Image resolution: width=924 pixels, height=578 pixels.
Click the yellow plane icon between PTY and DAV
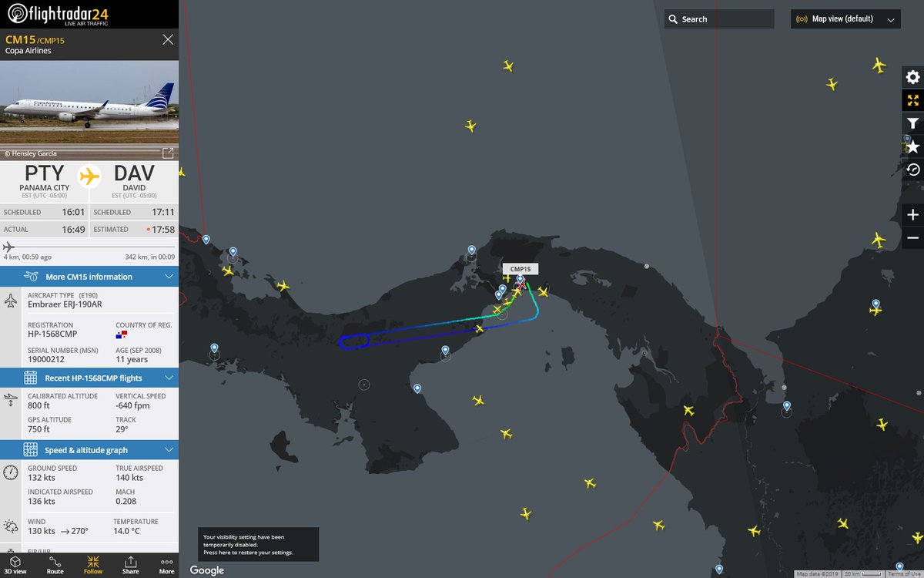coord(89,176)
